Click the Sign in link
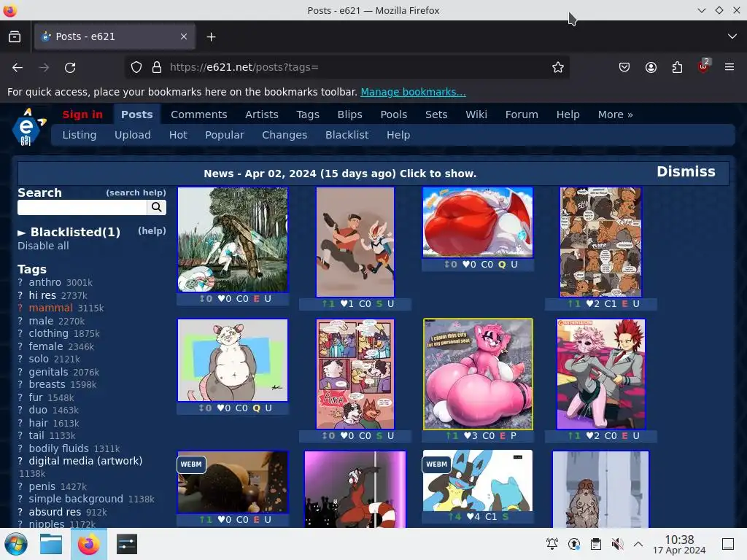Viewport: 747px width, 560px height. point(82,114)
